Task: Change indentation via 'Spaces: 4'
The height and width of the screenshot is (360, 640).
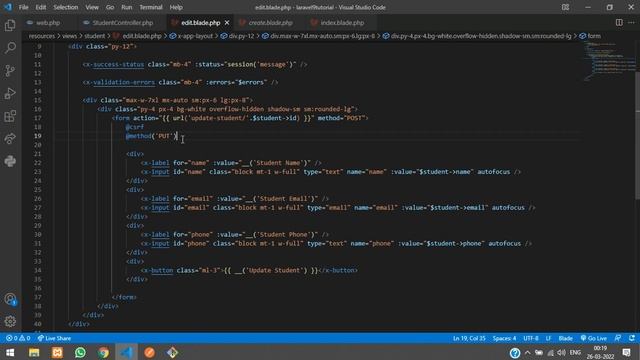Action: coord(504,338)
